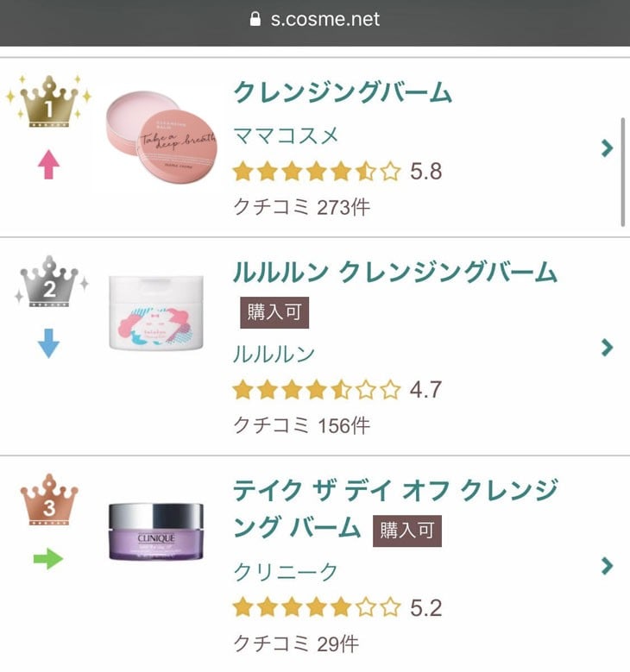The image size is (630, 672).
Task: Expand the クリニーク product row chevron
Action: (607, 566)
